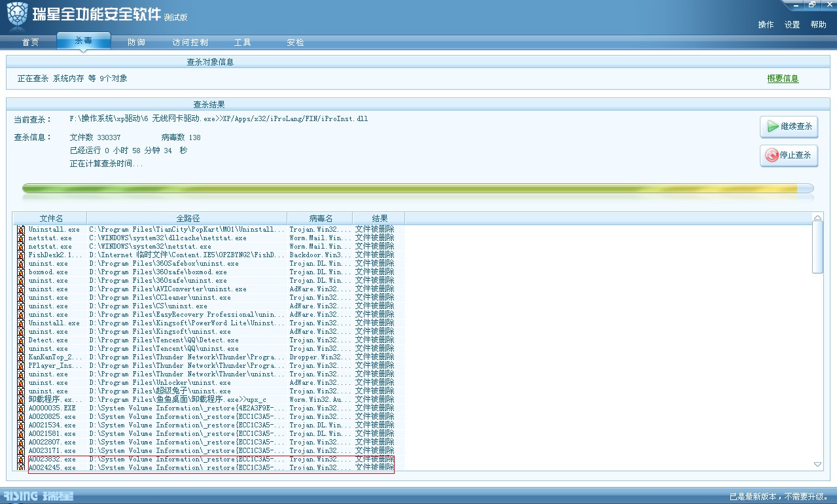Click the virus icon beside KanKanTop_2 row

21,357
